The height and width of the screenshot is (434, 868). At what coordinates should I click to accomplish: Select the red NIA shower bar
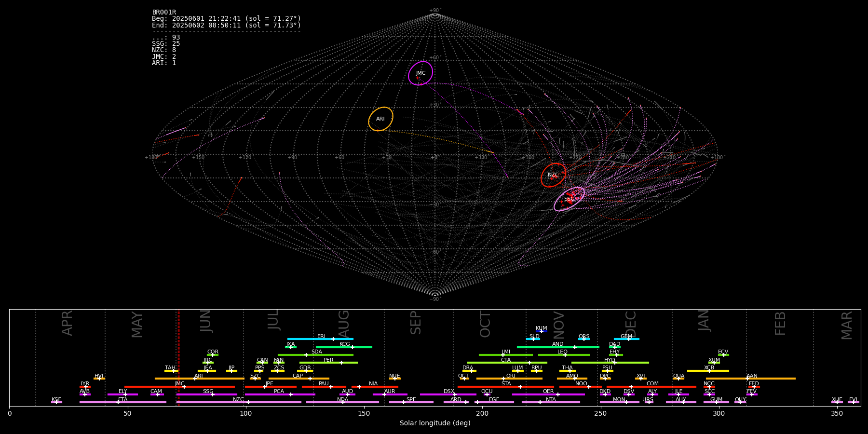[375, 386]
